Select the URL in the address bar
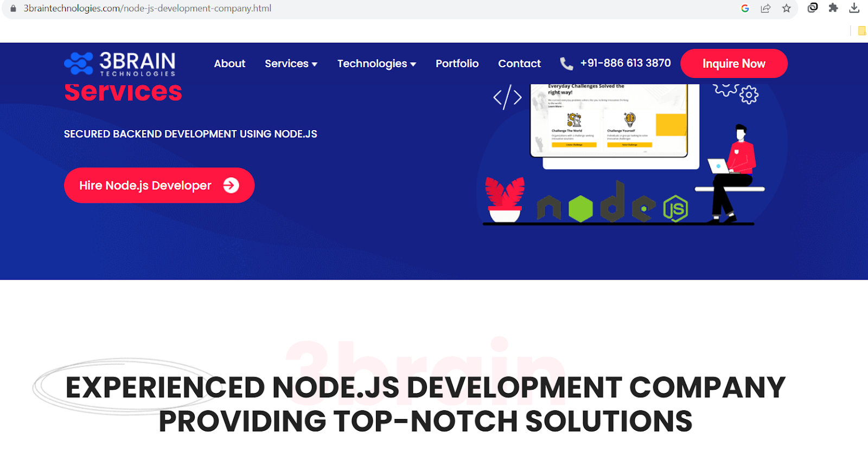Screen dimensions: 868x458 coord(148,8)
